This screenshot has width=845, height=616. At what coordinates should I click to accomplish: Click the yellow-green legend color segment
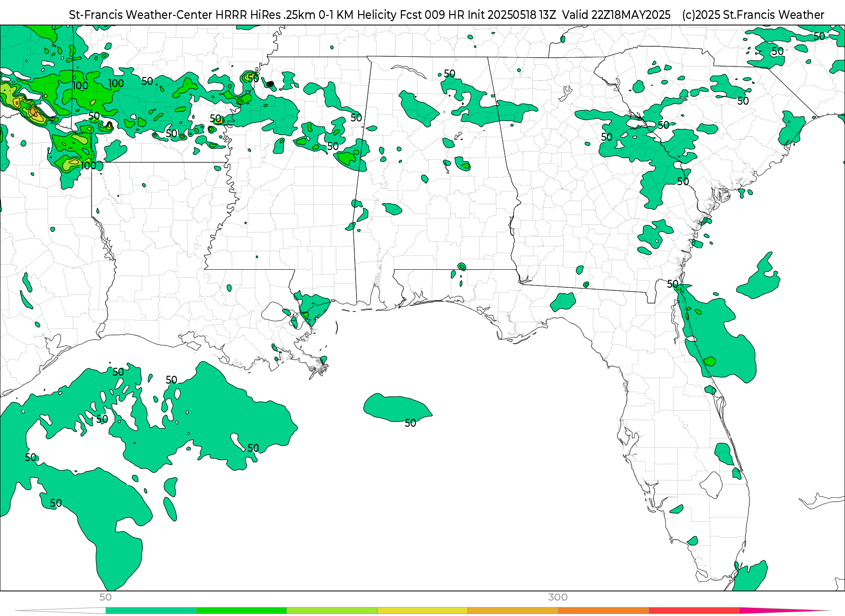(x=332, y=610)
